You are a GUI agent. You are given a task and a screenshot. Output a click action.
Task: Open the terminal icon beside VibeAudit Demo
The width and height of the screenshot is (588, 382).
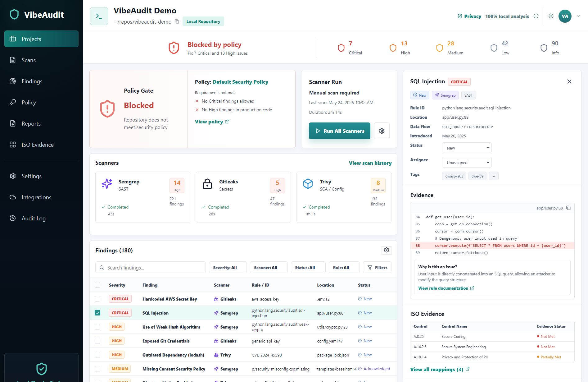[99, 16]
